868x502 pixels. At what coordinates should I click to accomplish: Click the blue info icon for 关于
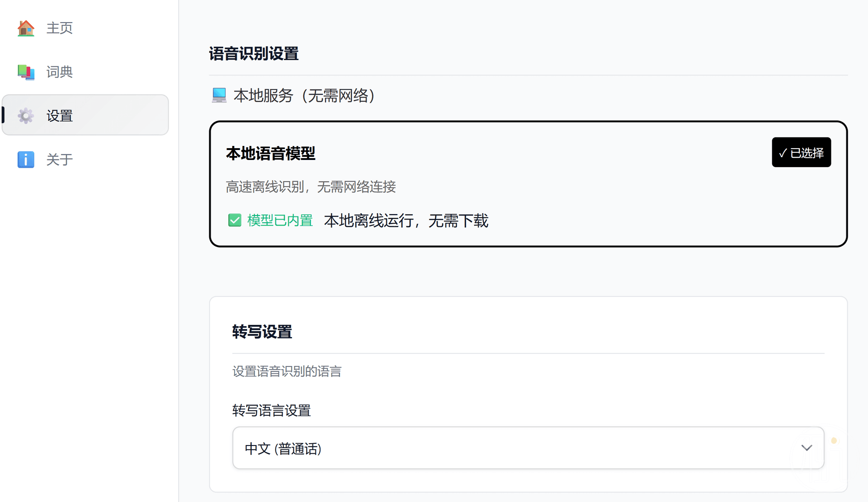coord(26,160)
